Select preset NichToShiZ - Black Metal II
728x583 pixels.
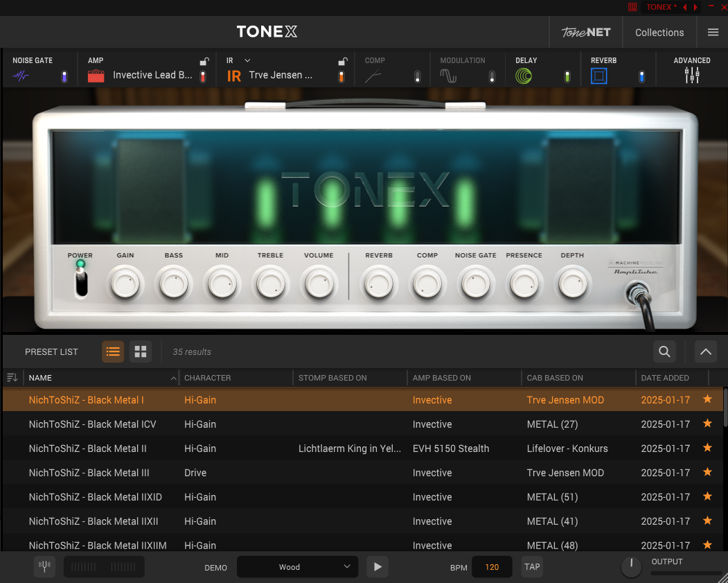[x=362, y=449]
